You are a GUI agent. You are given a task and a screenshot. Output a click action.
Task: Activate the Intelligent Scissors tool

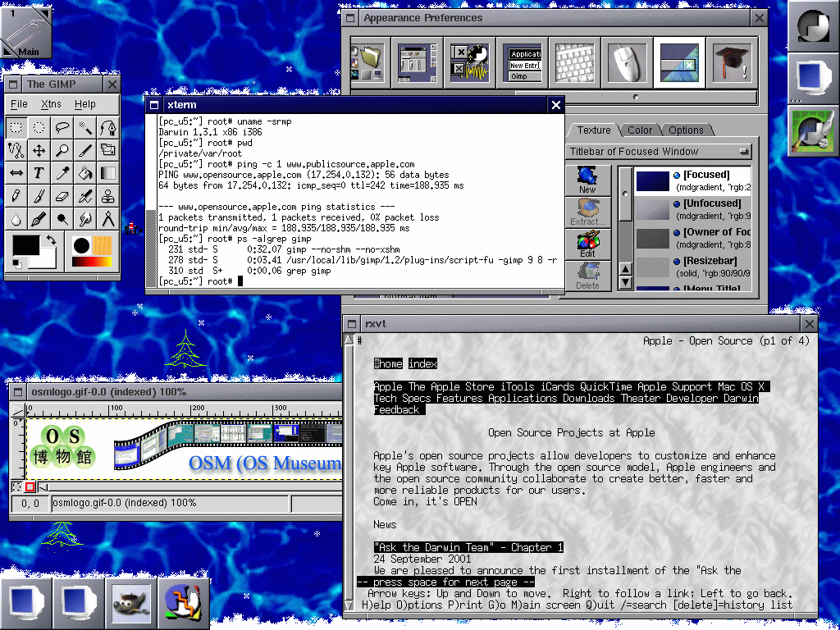tap(16, 151)
